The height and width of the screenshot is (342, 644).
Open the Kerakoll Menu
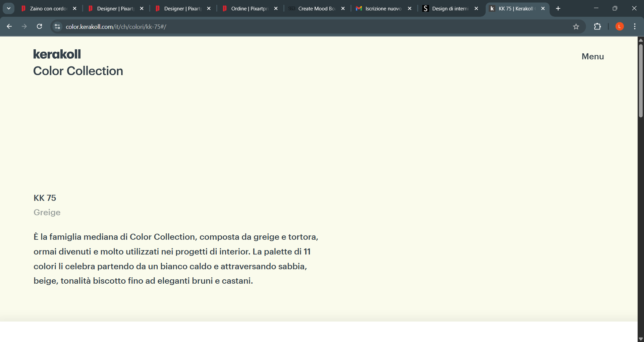coord(592,56)
